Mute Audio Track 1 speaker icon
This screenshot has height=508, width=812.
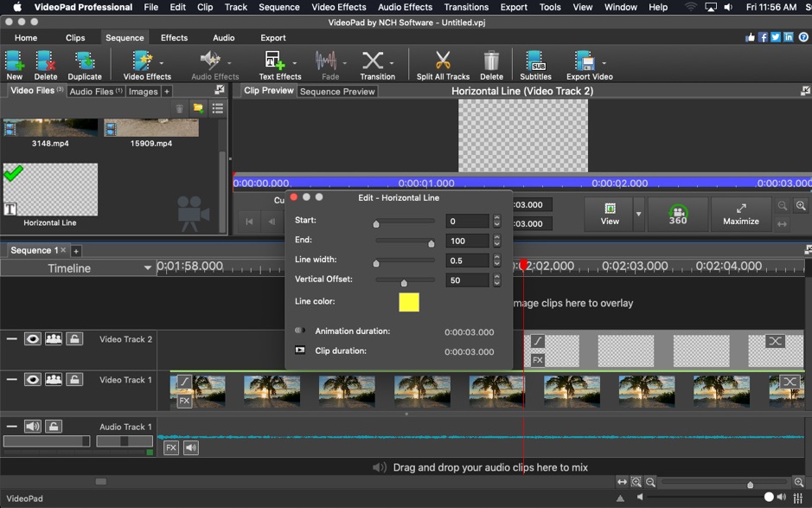click(32, 427)
